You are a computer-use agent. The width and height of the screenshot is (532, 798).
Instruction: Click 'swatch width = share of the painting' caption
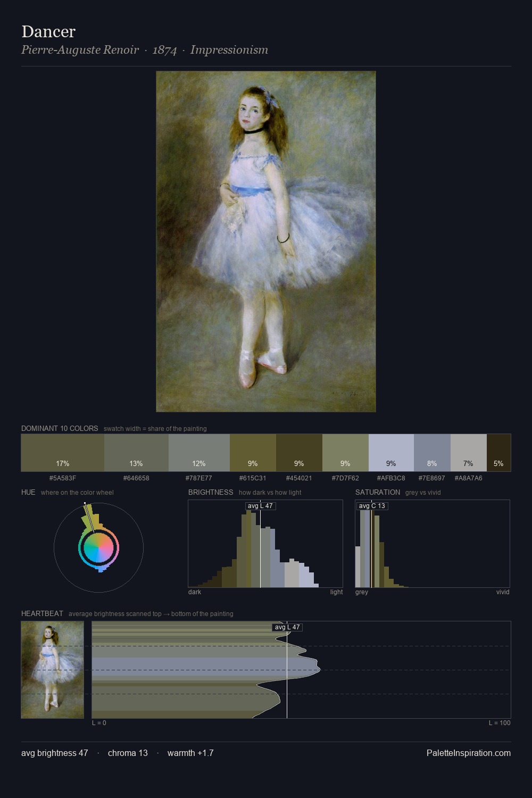(155, 429)
